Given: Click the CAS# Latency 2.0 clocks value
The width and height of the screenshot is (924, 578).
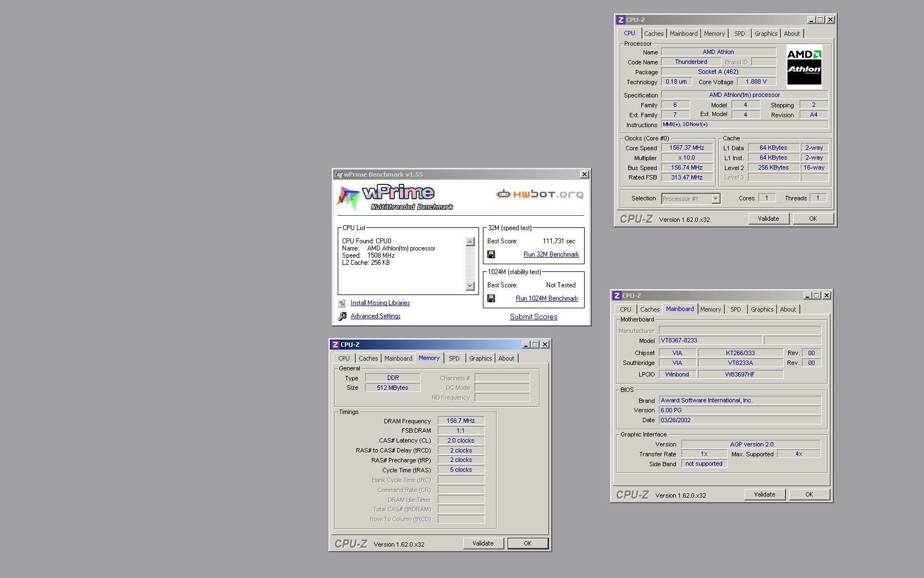Looking at the screenshot, I should 461,440.
